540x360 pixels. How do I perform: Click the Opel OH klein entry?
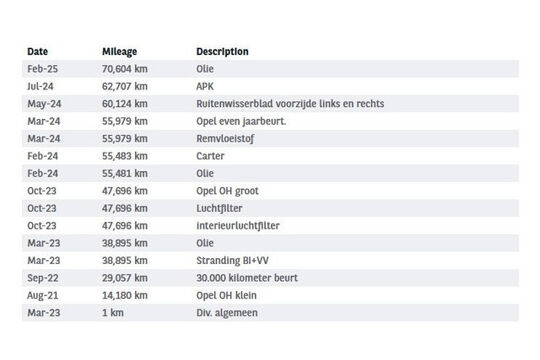coord(226,295)
